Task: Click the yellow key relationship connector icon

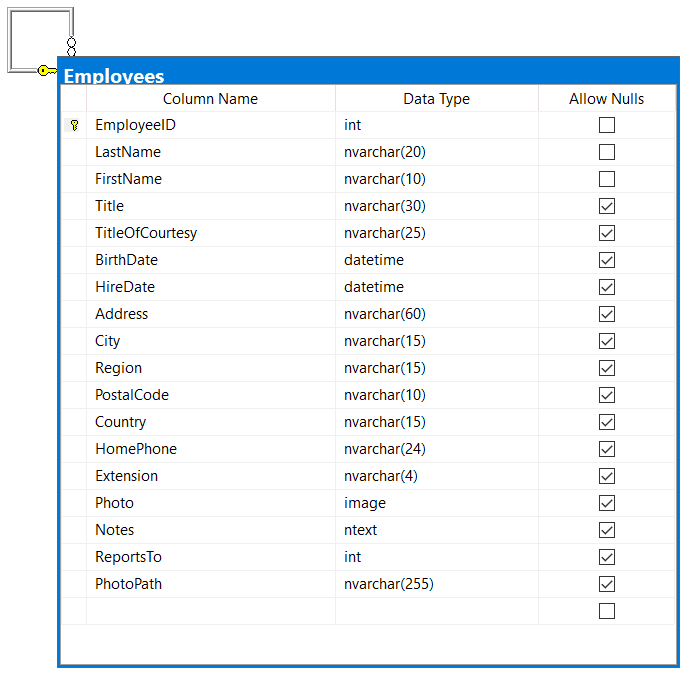Action: tap(46, 70)
